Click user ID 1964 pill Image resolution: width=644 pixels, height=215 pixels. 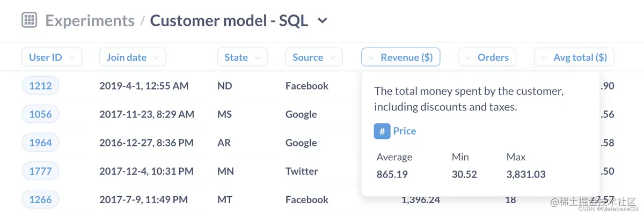pyautogui.click(x=40, y=143)
